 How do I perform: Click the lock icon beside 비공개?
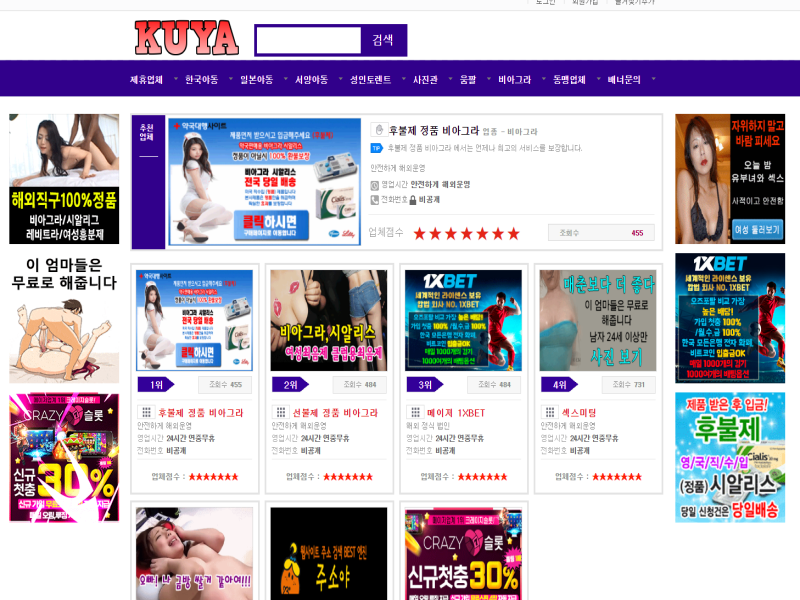pos(411,200)
